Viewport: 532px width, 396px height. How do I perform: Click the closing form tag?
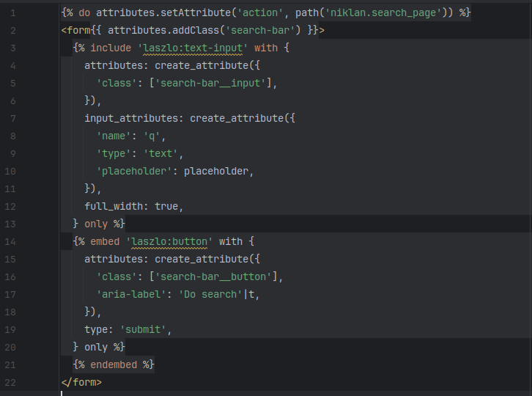coord(81,382)
